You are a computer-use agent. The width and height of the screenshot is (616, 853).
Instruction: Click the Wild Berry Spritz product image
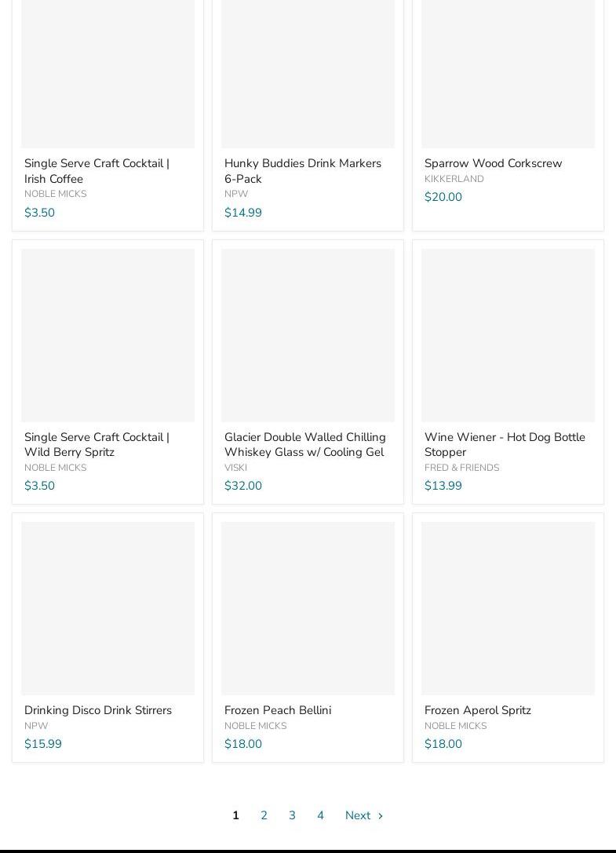[108, 335]
